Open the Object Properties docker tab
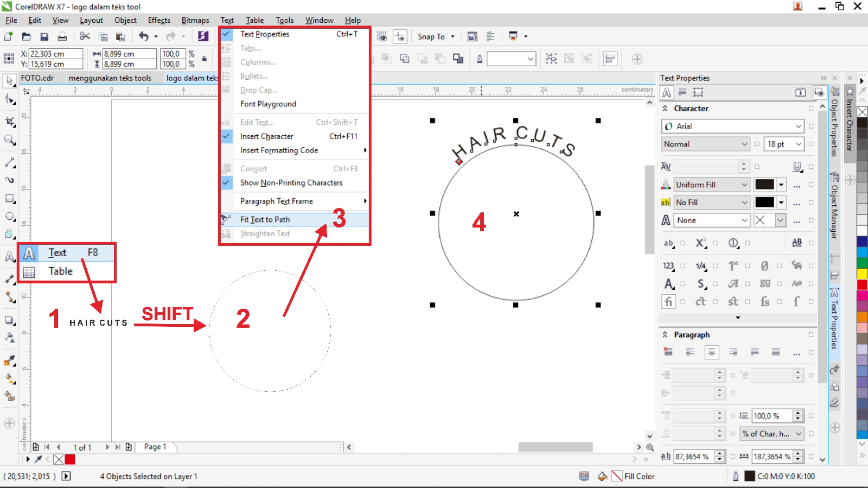This screenshot has width=868, height=488. [x=834, y=124]
